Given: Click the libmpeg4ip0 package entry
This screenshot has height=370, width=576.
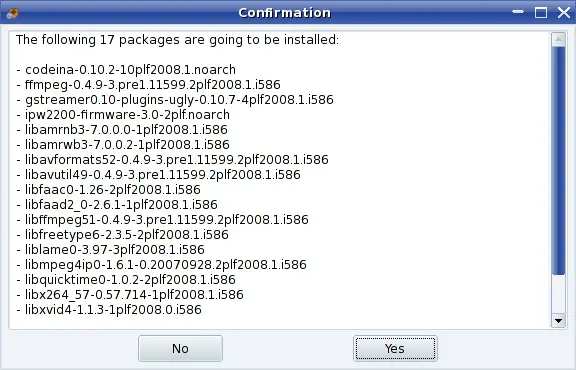Looking at the screenshot, I should tap(161, 265).
